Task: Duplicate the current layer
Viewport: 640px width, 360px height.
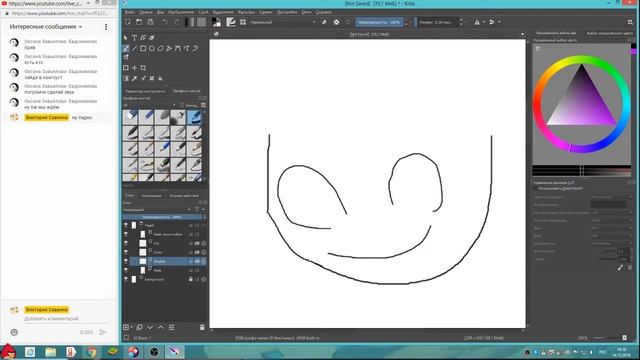Action: point(140,327)
